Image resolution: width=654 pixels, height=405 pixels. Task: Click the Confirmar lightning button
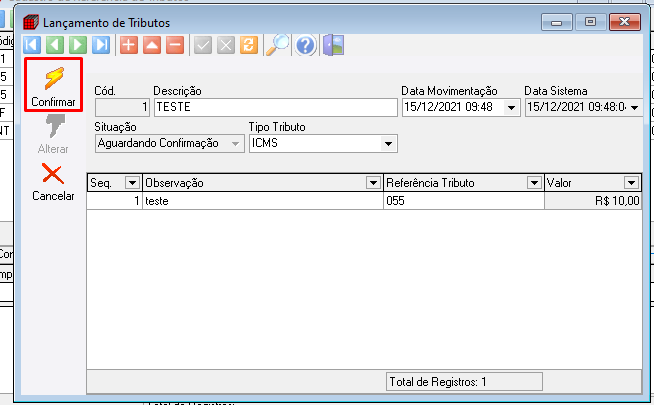point(53,85)
